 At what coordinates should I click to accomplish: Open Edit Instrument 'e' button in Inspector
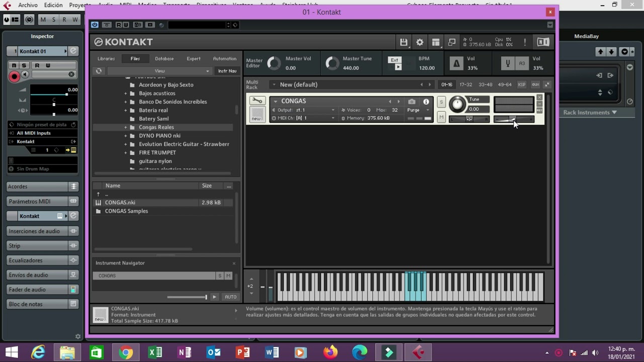(x=73, y=51)
